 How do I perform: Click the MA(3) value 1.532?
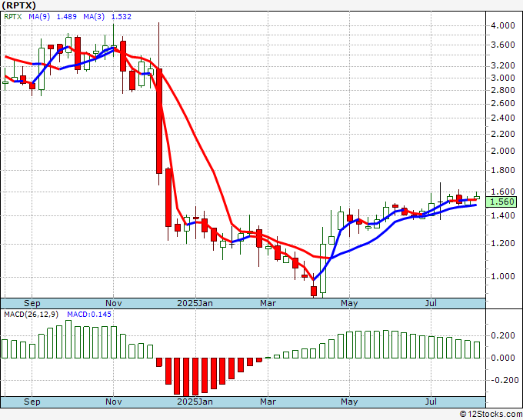point(121,17)
